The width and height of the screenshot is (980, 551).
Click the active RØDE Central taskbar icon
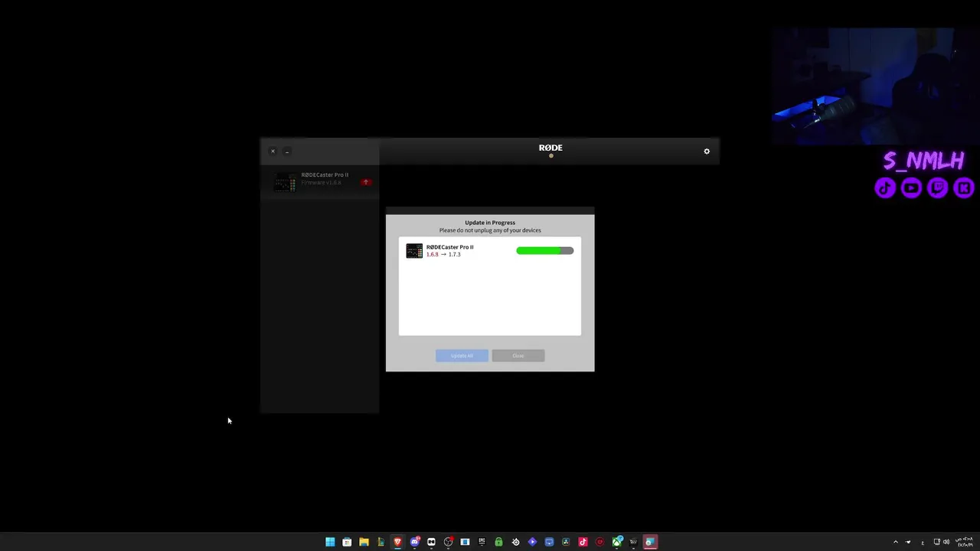[650, 542]
